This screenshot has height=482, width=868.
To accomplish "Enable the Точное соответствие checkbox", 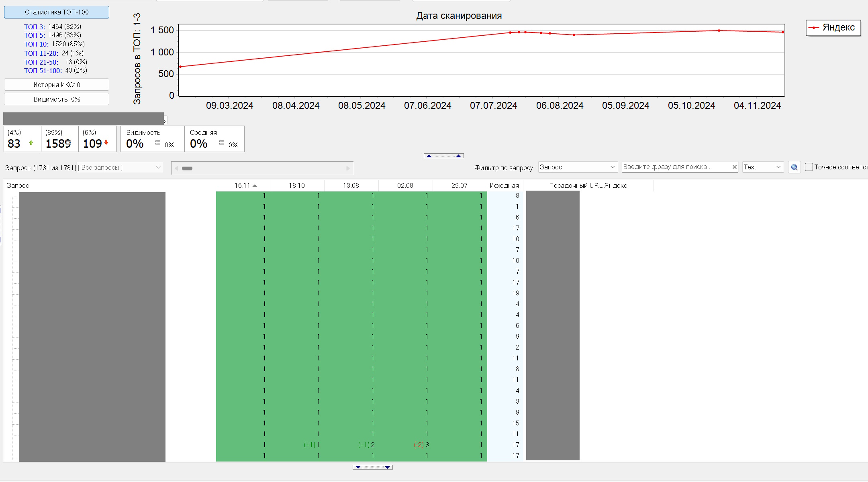I will (809, 167).
